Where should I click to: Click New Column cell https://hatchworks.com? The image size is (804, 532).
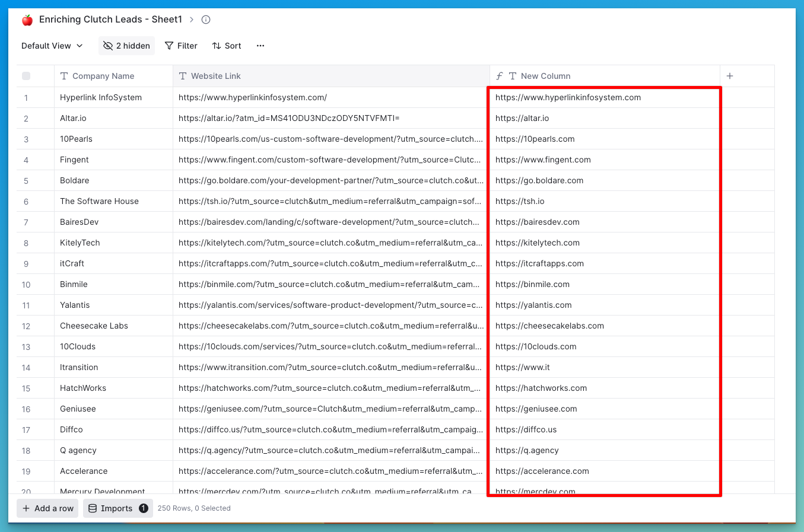tap(605, 388)
